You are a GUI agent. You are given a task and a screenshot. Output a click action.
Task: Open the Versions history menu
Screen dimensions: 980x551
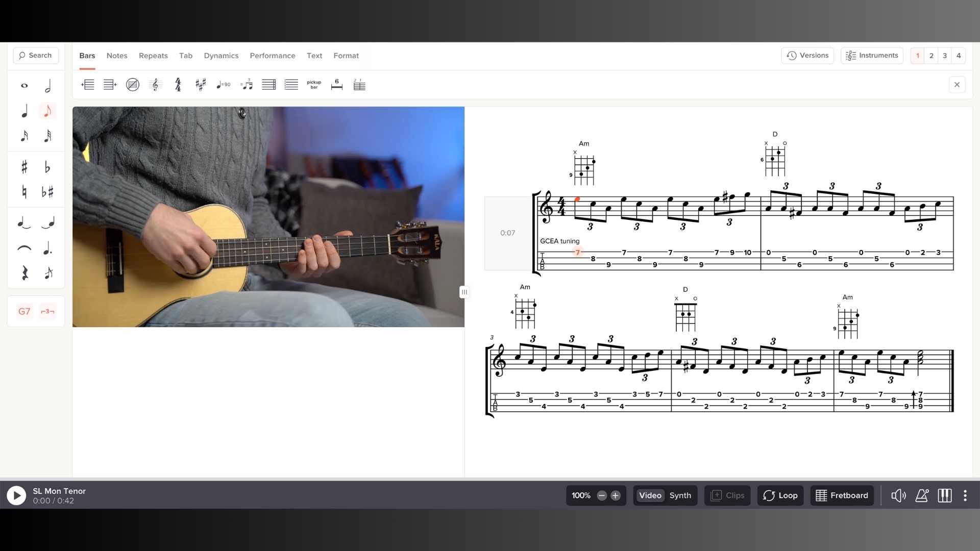pos(807,55)
